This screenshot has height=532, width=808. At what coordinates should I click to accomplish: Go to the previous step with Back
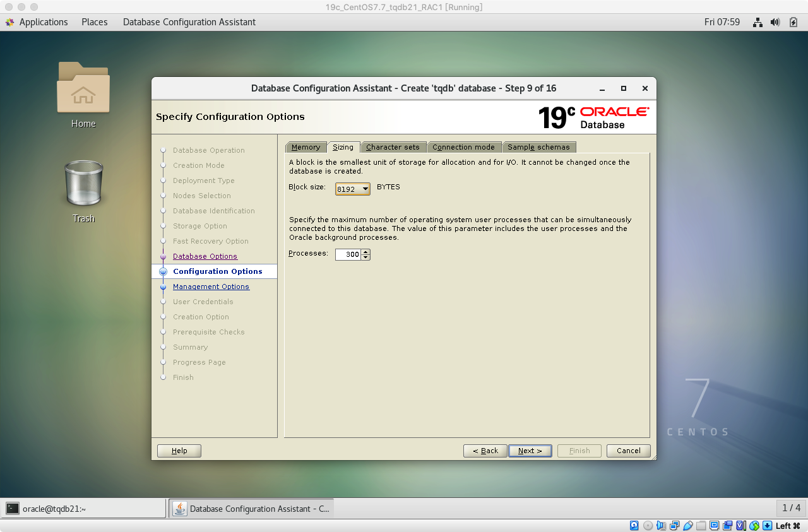(x=485, y=451)
